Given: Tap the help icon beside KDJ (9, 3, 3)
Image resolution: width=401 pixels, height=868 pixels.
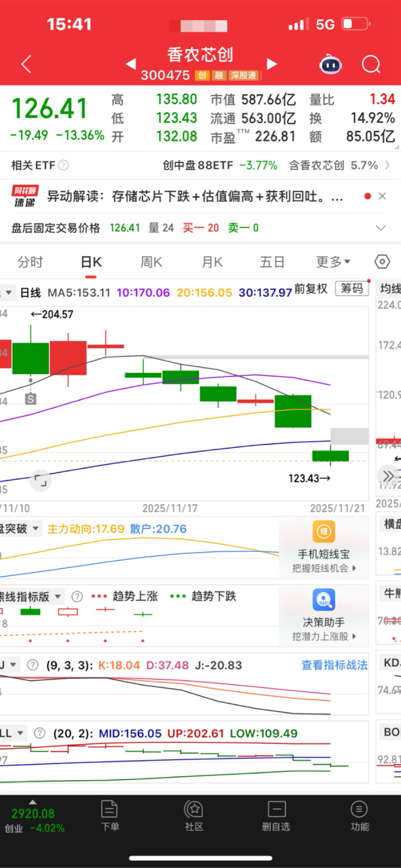Looking at the screenshot, I should [32, 665].
